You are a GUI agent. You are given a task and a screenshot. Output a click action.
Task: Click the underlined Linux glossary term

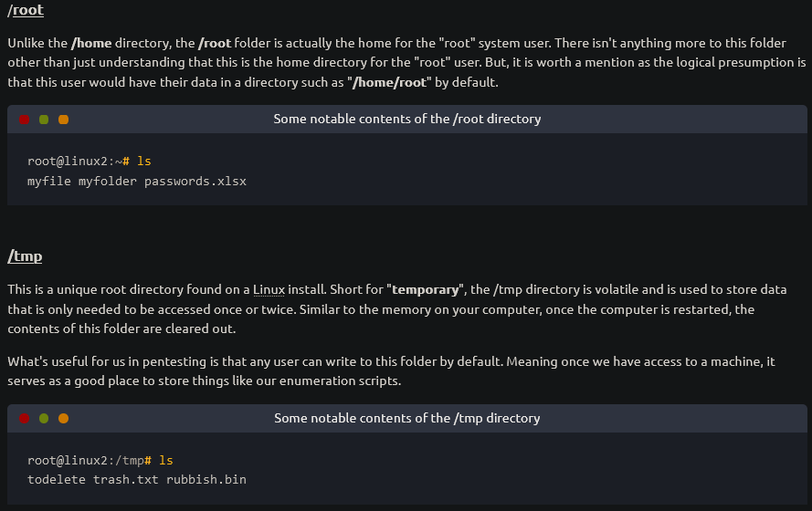269,289
